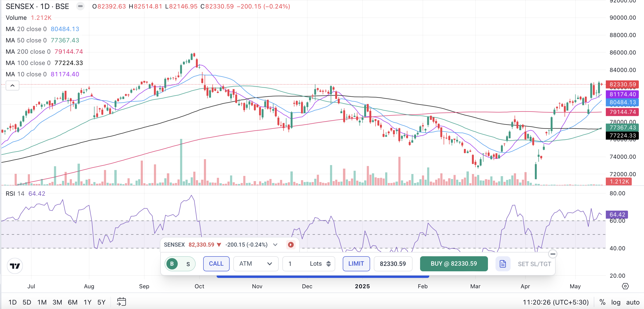Click the blue 80484.13 MA price label
This screenshot has width=644, height=309.
tap(622, 102)
